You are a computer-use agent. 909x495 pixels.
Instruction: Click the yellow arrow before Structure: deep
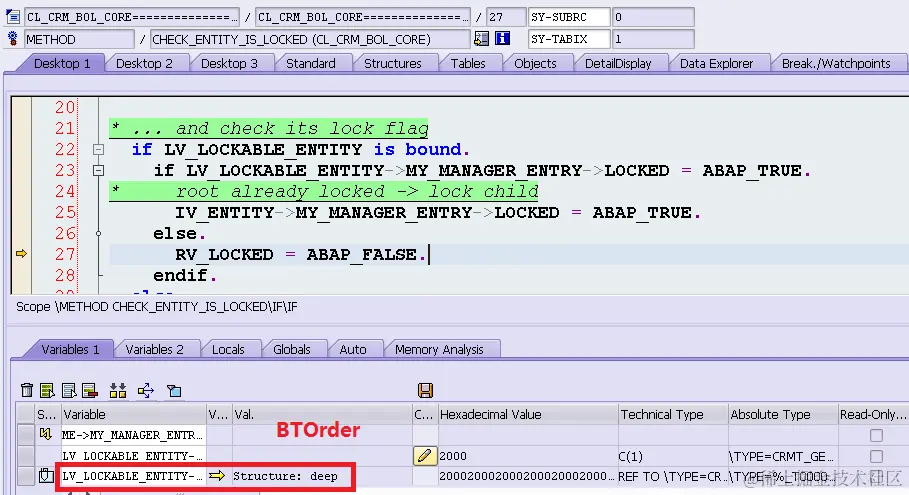[217, 476]
